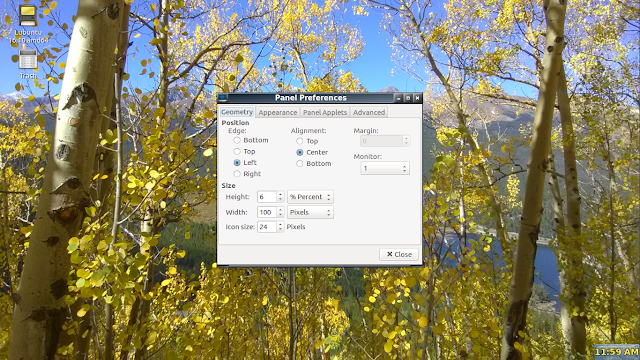Click the Size section heading
The height and width of the screenshot is (360, 640).
click(228, 185)
